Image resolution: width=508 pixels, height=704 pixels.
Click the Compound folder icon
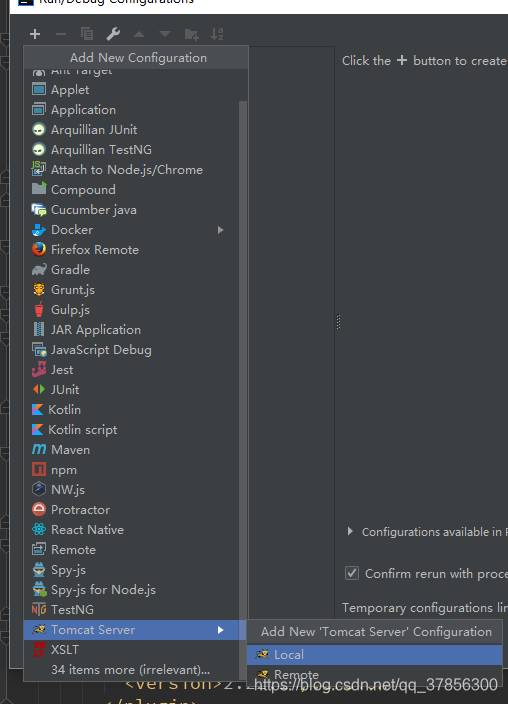39,189
